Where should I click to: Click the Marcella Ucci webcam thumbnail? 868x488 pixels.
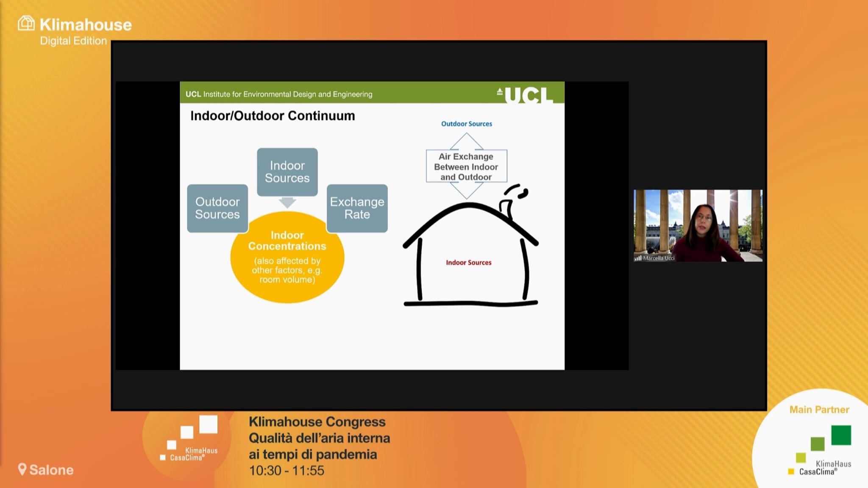(x=698, y=225)
